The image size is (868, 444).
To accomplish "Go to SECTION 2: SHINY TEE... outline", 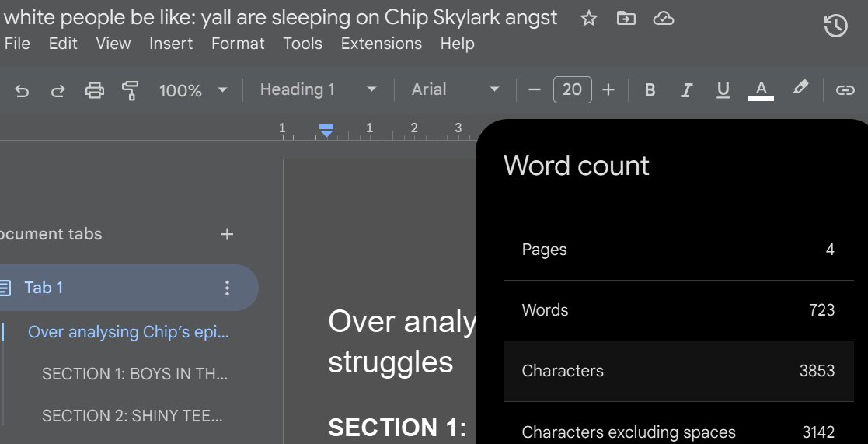I will (133, 416).
